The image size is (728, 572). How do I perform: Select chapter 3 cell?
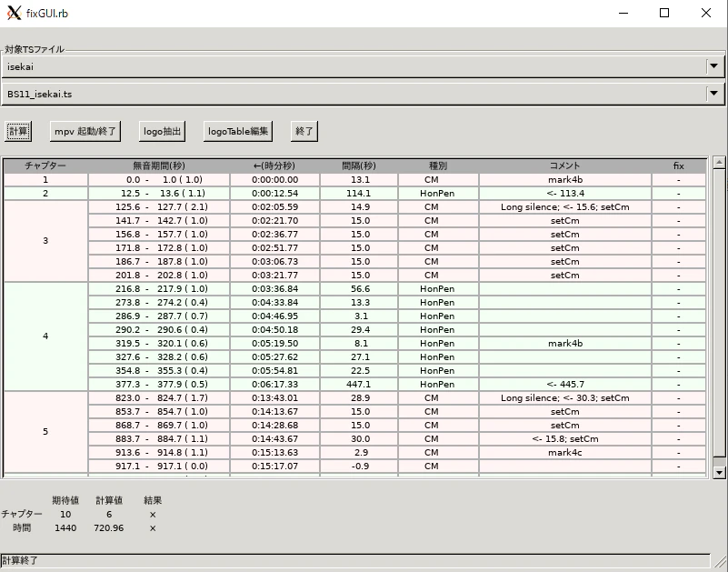(45, 241)
